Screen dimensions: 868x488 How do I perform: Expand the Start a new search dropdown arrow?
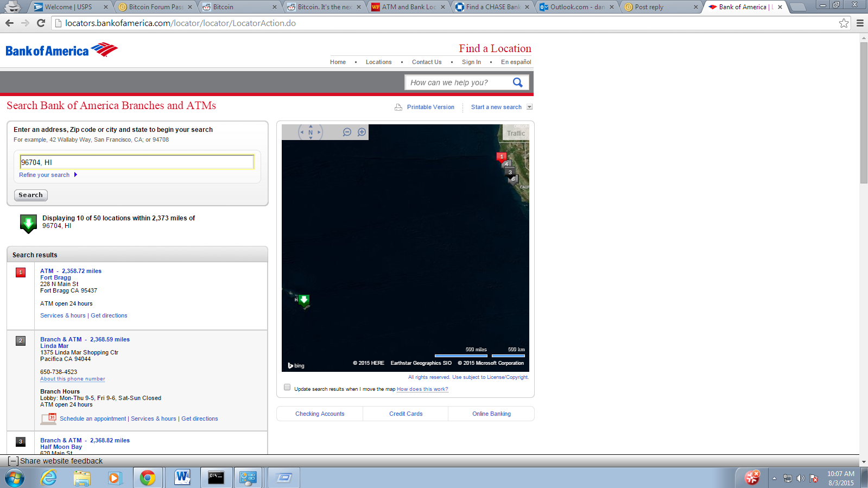pyautogui.click(x=530, y=107)
